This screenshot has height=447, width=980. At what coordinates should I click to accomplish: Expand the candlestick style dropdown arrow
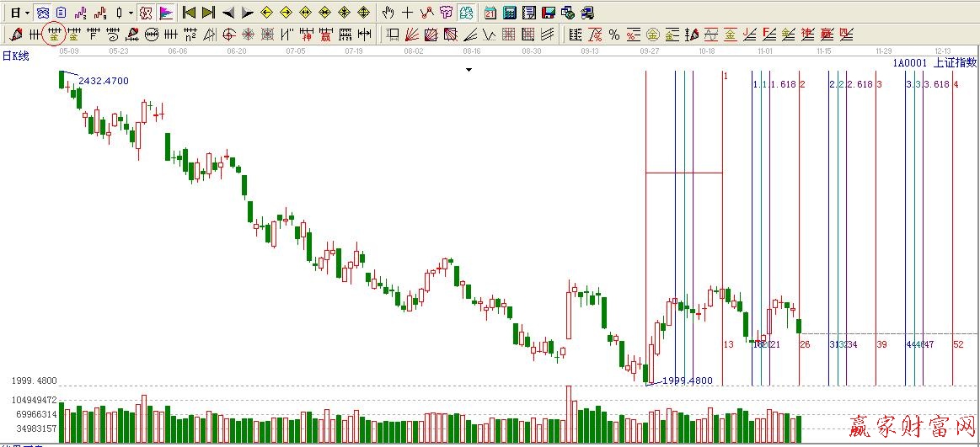point(131,13)
